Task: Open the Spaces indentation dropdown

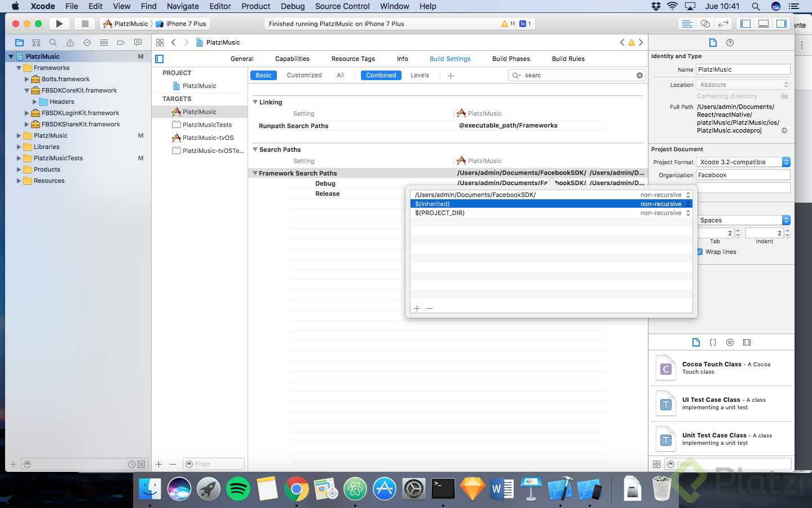Action: tap(744, 220)
